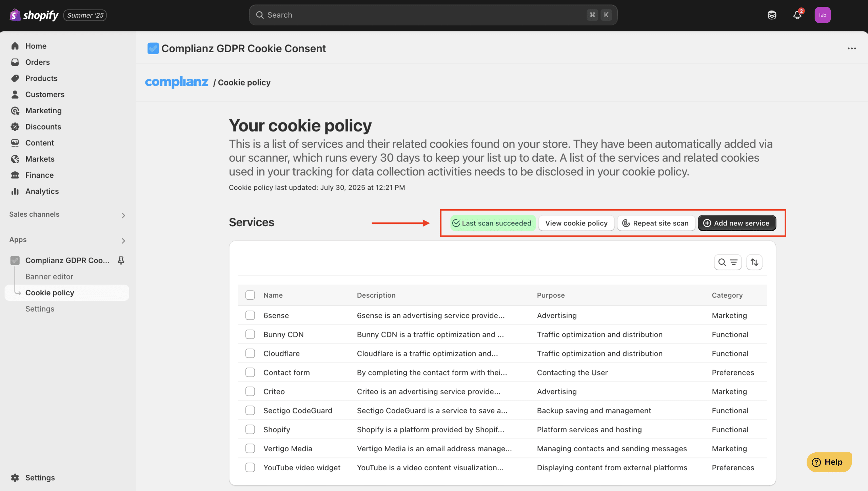Click the complianz logo in breadcrumb

(x=177, y=82)
